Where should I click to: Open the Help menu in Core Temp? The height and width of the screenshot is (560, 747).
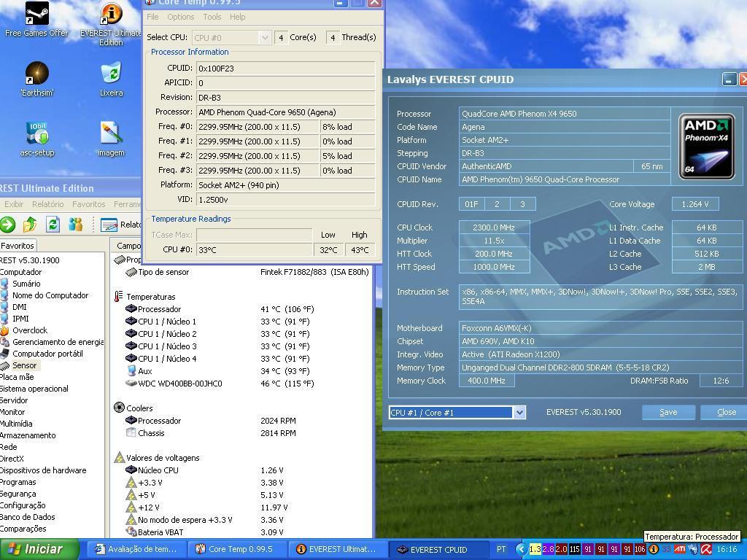pyautogui.click(x=237, y=17)
